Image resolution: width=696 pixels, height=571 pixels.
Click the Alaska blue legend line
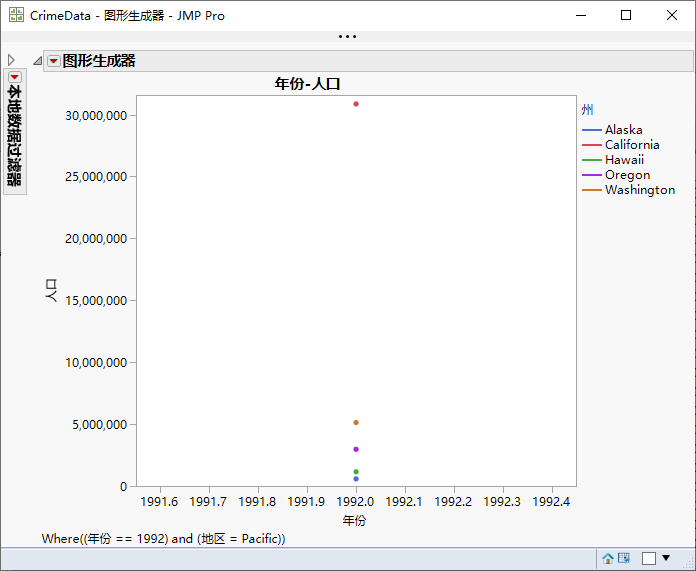click(x=592, y=130)
